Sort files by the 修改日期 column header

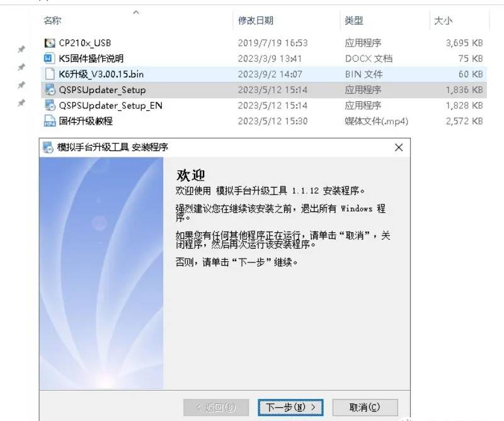click(x=256, y=21)
